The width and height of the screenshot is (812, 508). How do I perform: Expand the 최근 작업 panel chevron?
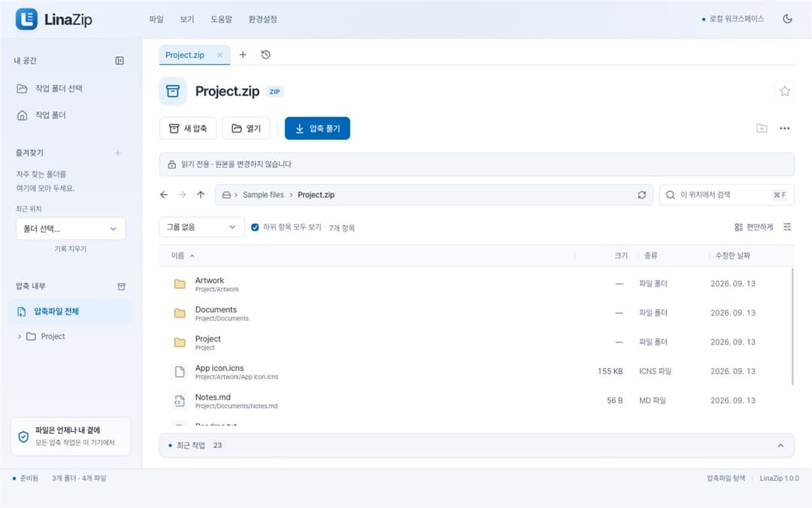tap(780, 446)
